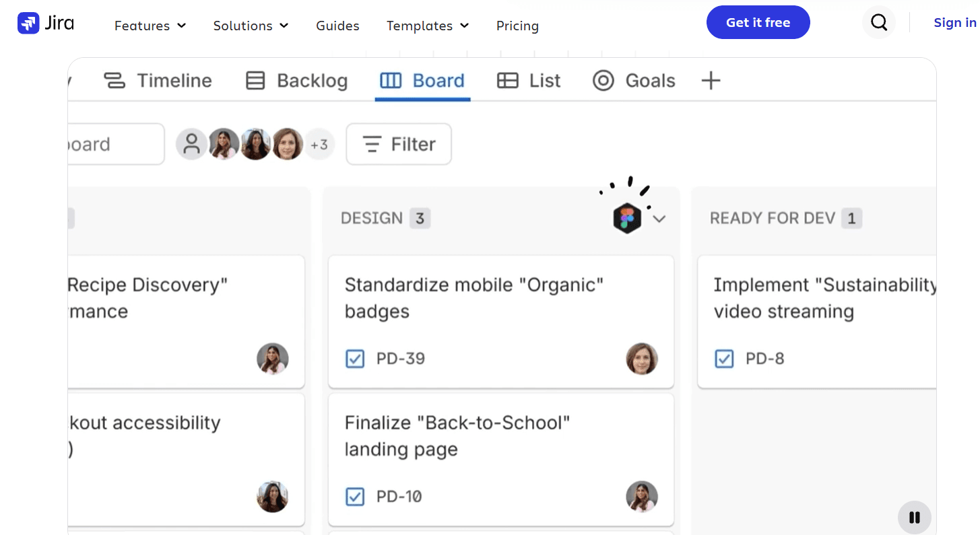Pause the animation with the pause button

point(915,518)
